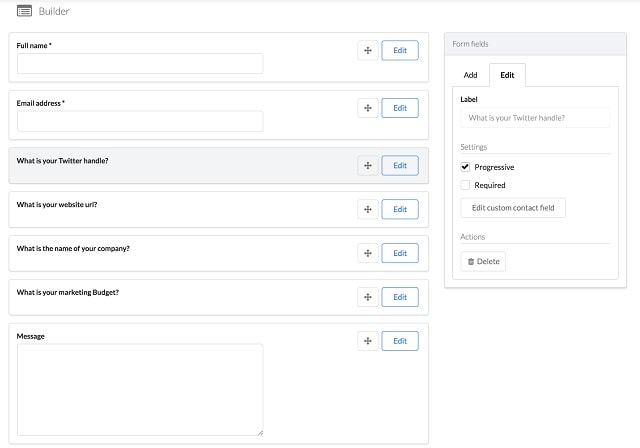This screenshot has width=640, height=448.
Task: Click the move handle for marketing Budget field
Action: 368,297
